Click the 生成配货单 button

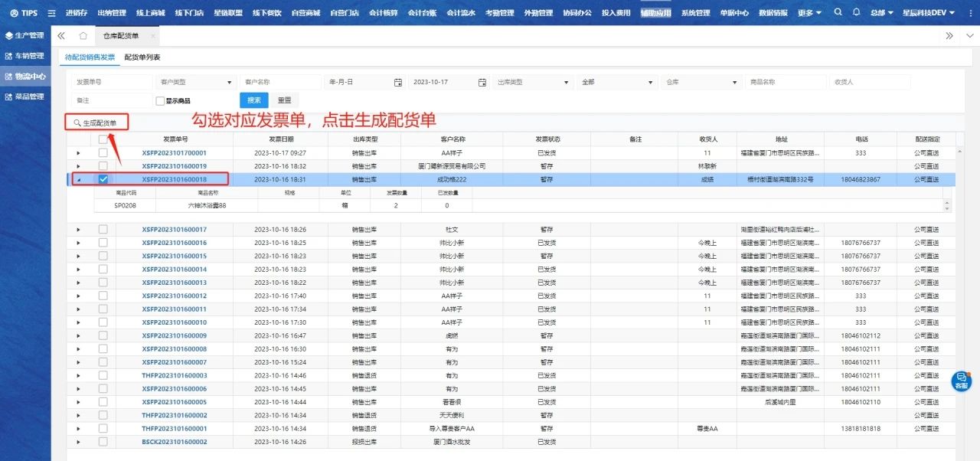click(96, 123)
